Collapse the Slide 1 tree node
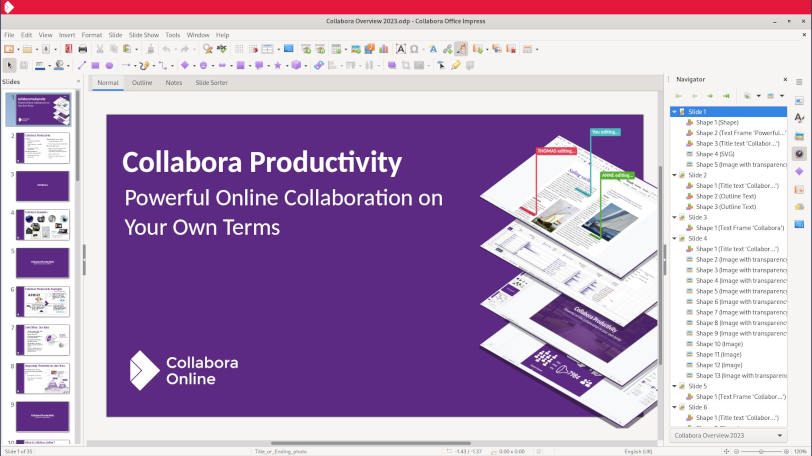Screen dimensions: 812x456 click(674, 112)
